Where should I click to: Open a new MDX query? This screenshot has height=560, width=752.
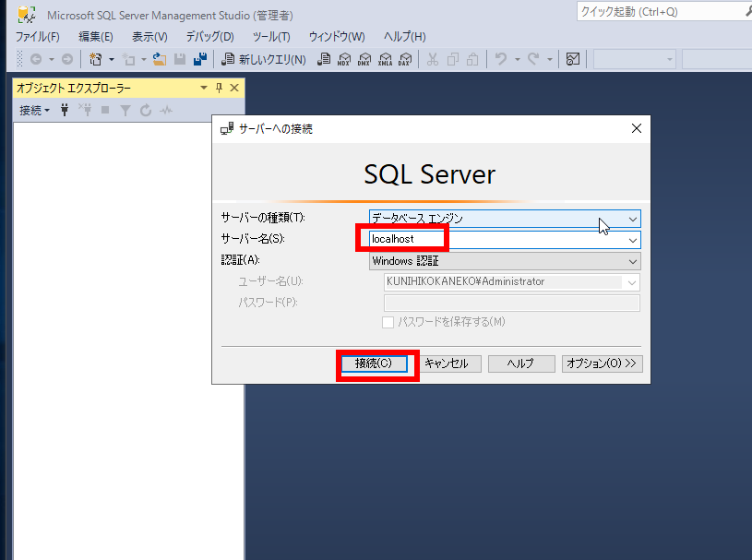(x=344, y=59)
